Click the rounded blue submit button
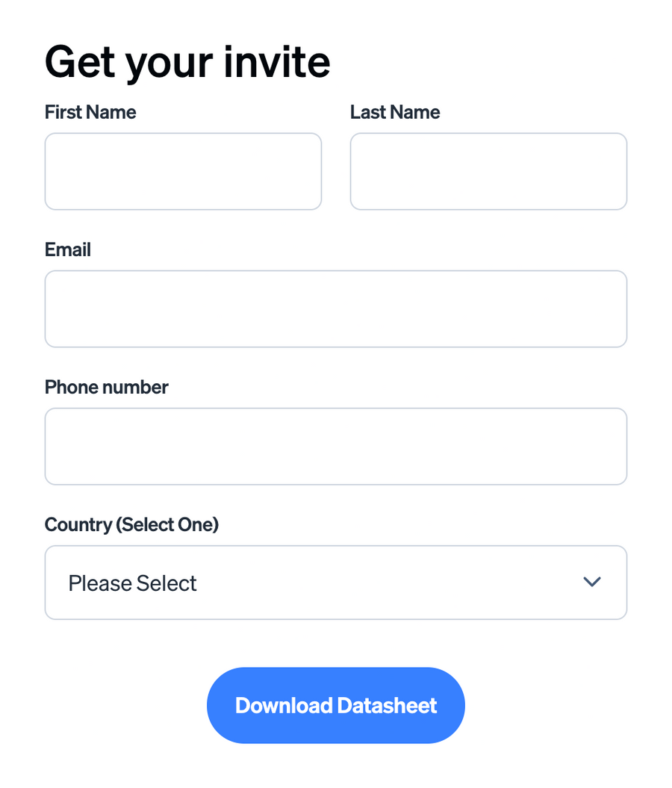672x788 pixels. point(335,705)
